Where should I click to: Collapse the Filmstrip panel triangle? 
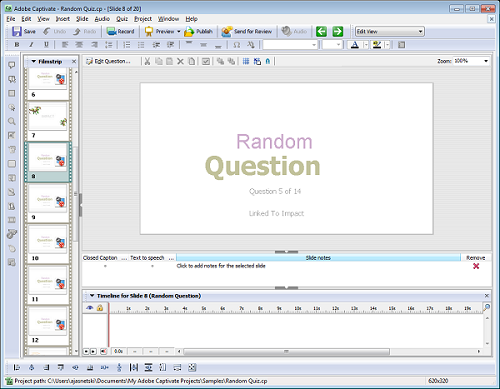coord(33,61)
